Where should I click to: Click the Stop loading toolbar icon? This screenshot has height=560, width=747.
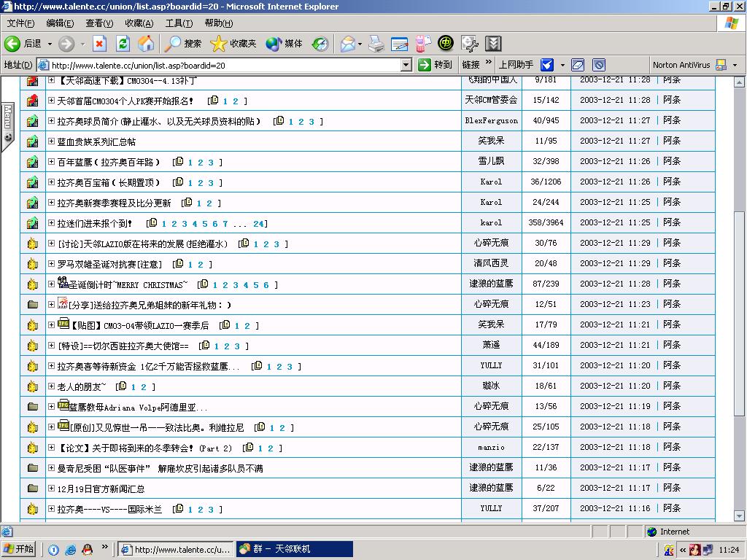pyautogui.click(x=100, y=44)
